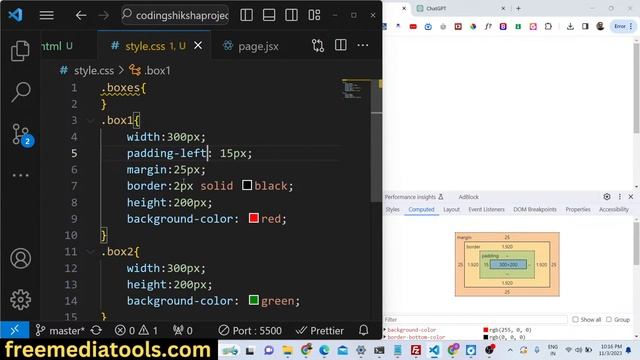Screen dimensions: 640x360
Task: Open the red background color swatch
Action: pos(253,218)
